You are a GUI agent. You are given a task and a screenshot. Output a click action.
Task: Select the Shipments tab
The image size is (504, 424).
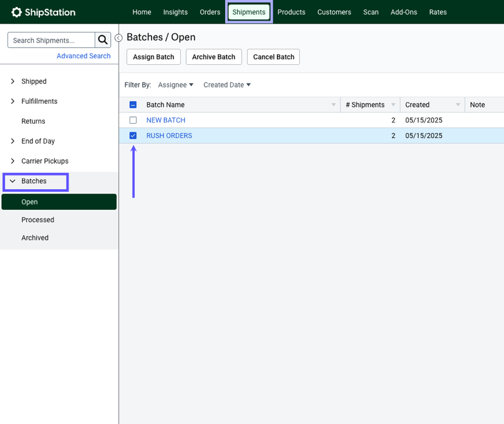coord(249,12)
